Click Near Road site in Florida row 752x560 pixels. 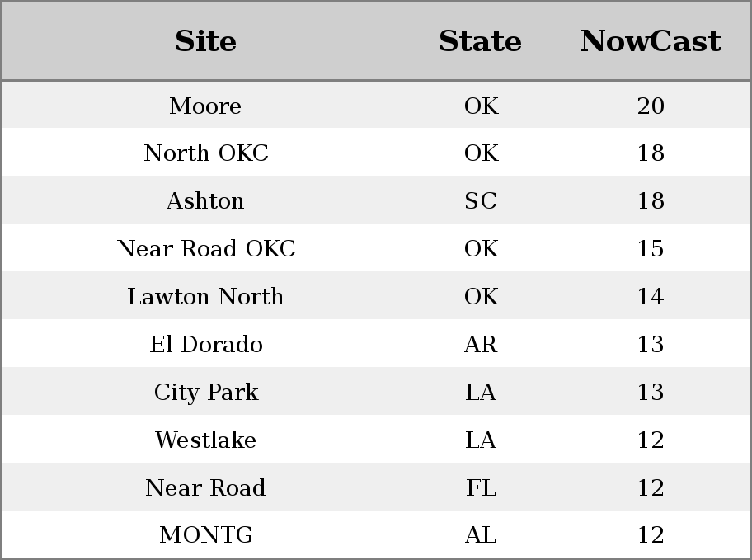205,488
